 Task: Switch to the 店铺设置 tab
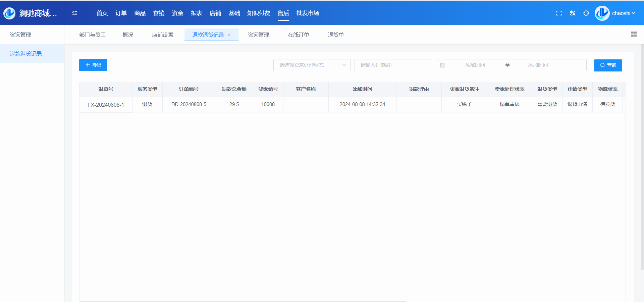click(x=162, y=35)
